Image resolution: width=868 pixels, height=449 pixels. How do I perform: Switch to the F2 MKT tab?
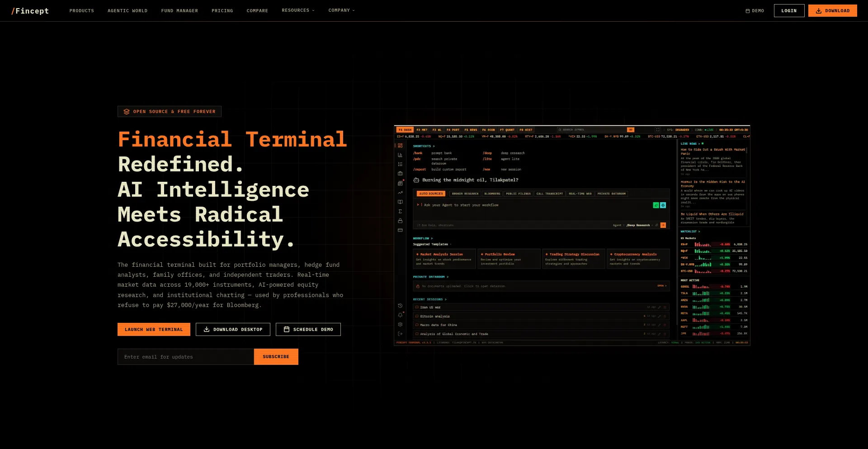pos(422,130)
